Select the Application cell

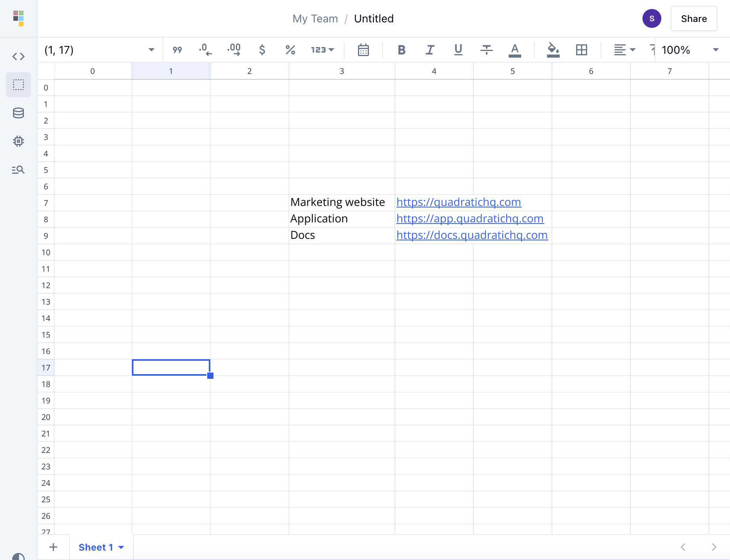[342, 219]
